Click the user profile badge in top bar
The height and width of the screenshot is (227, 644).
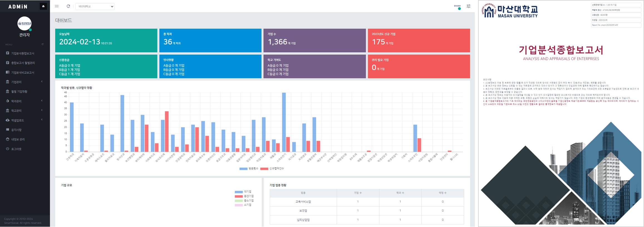458,7
